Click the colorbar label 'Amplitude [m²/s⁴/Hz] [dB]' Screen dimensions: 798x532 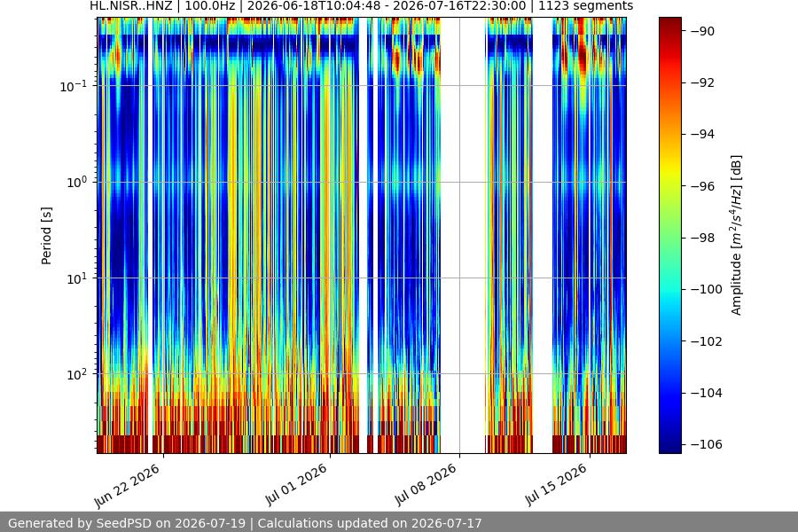(x=736, y=235)
